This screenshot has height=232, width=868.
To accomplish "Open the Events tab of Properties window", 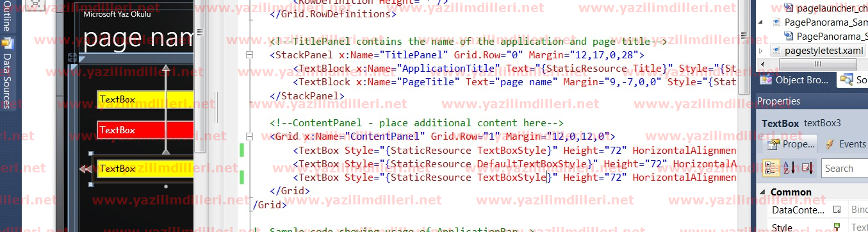I will tap(846, 144).
